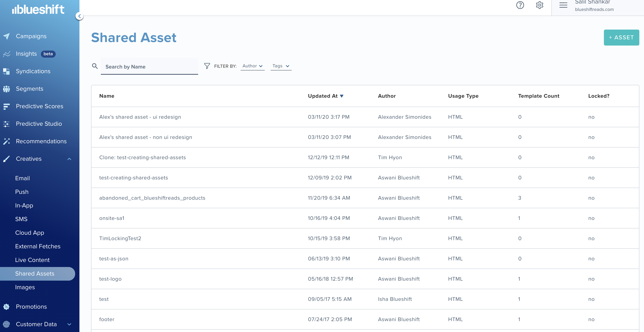644x332 pixels.
Task: Expand the Customer Data section chevron
Action: (69, 324)
